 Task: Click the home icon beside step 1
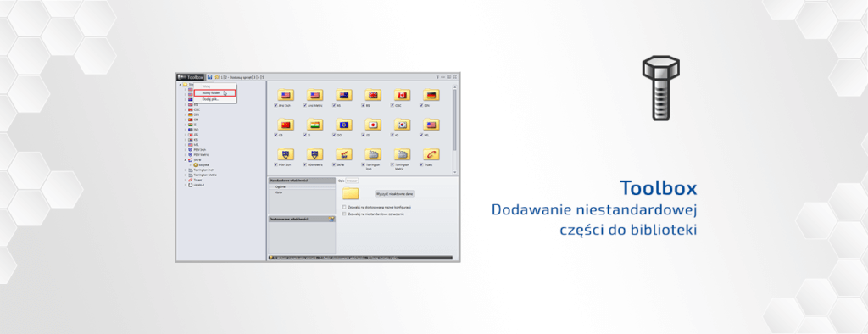(x=217, y=76)
